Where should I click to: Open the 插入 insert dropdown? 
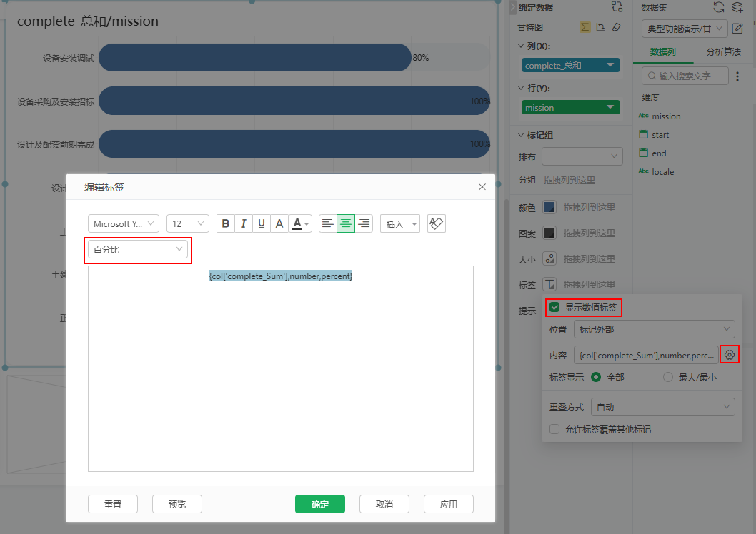(x=400, y=223)
